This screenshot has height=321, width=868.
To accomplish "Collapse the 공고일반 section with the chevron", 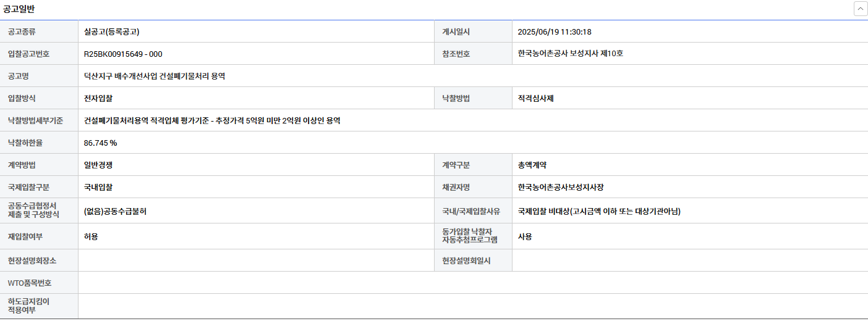I will click(860, 9).
